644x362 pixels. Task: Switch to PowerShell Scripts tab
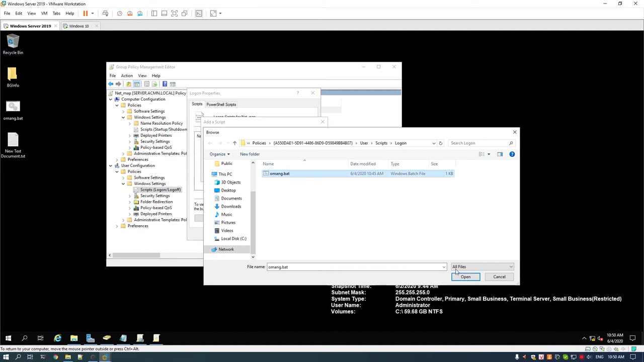coord(221,105)
